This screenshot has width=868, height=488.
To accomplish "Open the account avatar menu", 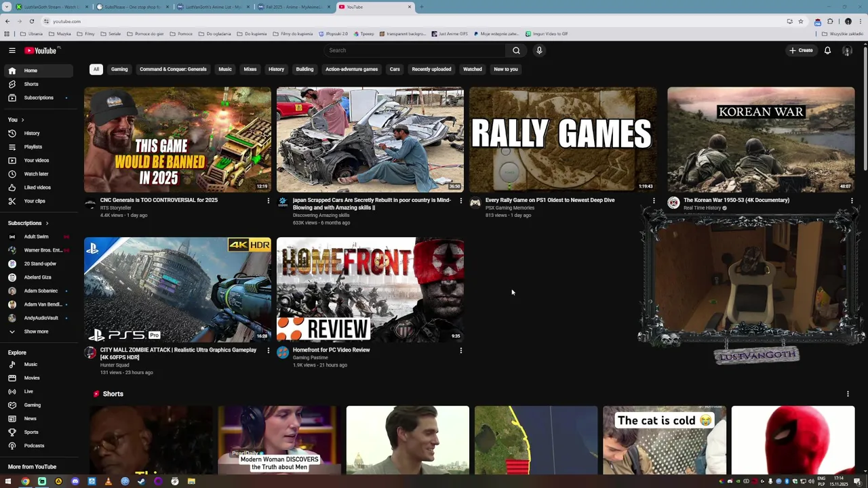I will point(847,51).
